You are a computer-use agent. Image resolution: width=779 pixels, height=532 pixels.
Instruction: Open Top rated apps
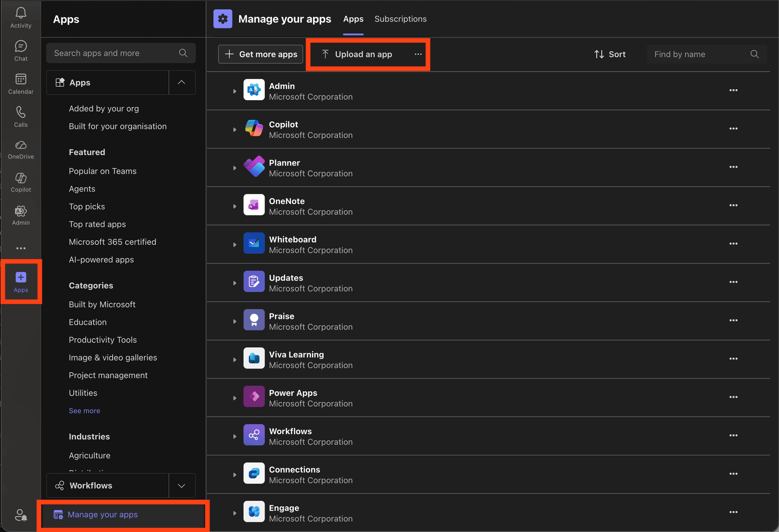coord(97,224)
